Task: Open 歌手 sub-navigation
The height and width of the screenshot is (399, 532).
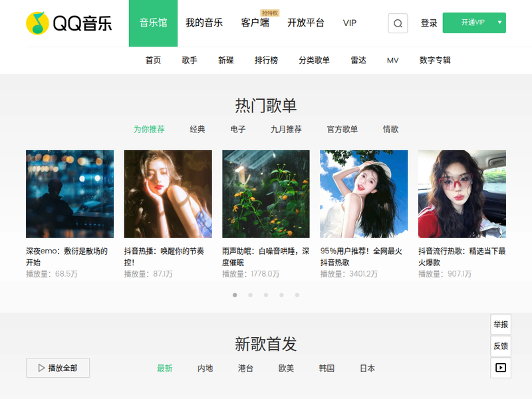Action: (190, 60)
